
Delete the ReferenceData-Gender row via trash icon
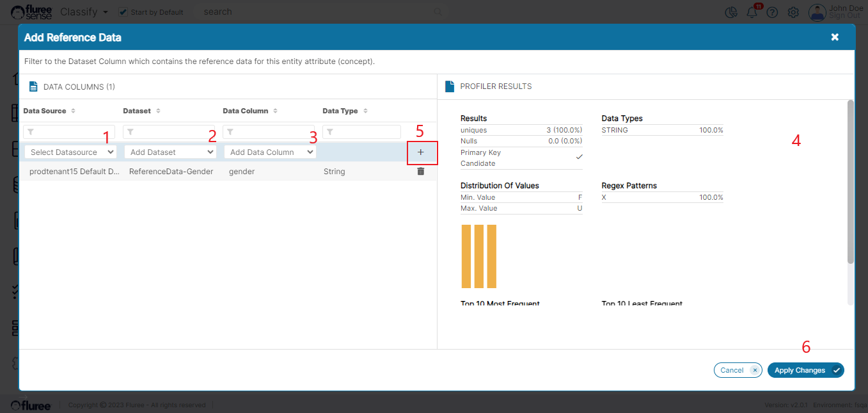[420, 172]
